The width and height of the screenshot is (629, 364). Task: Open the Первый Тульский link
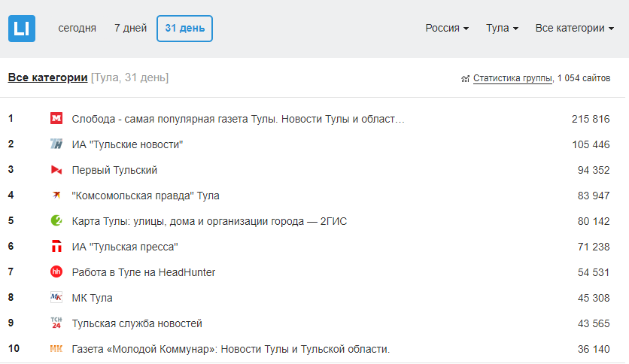(x=114, y=171)
